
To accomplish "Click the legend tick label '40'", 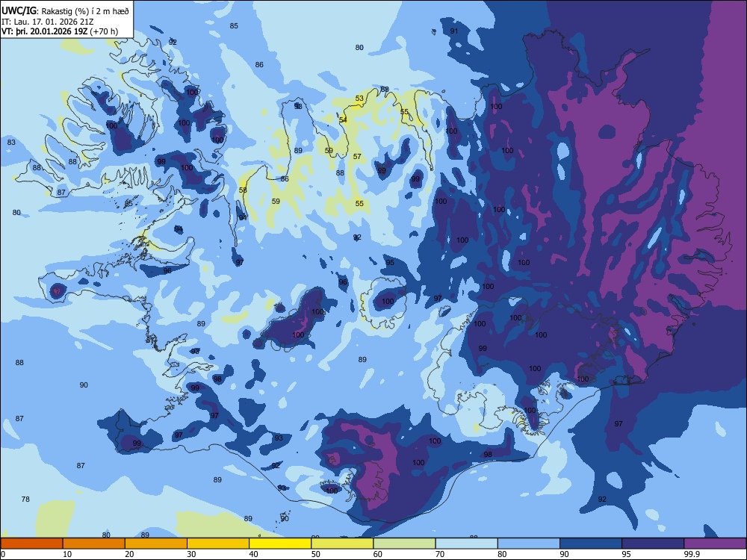I will pos(254,554).
